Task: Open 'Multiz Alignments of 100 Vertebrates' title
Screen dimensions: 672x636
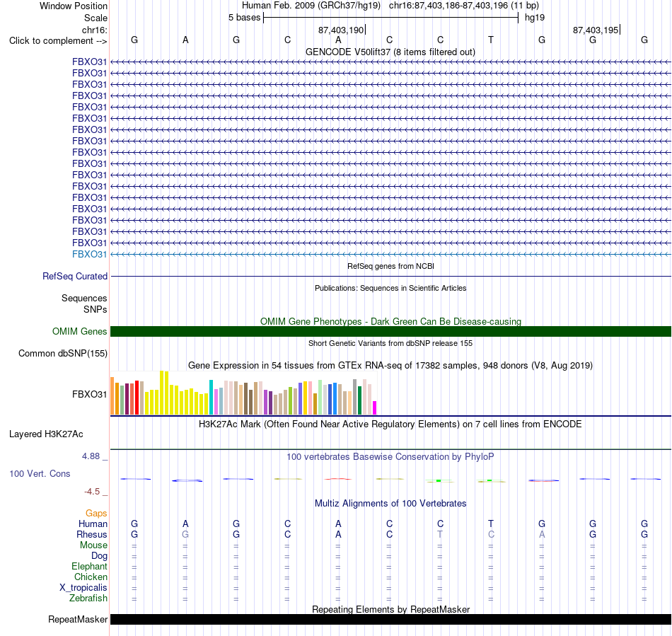Action: pos(390,503)
